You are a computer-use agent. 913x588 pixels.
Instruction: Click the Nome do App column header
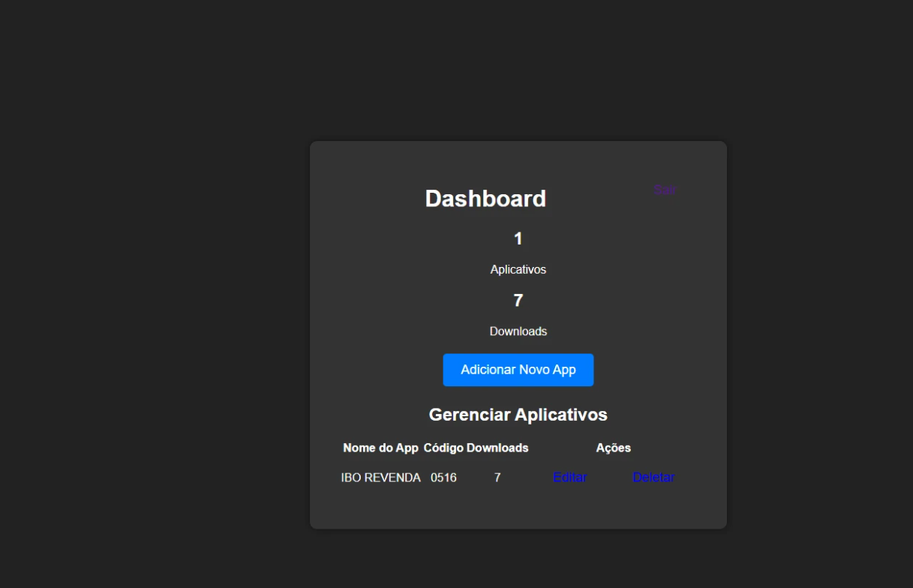(x=380, y=448)
